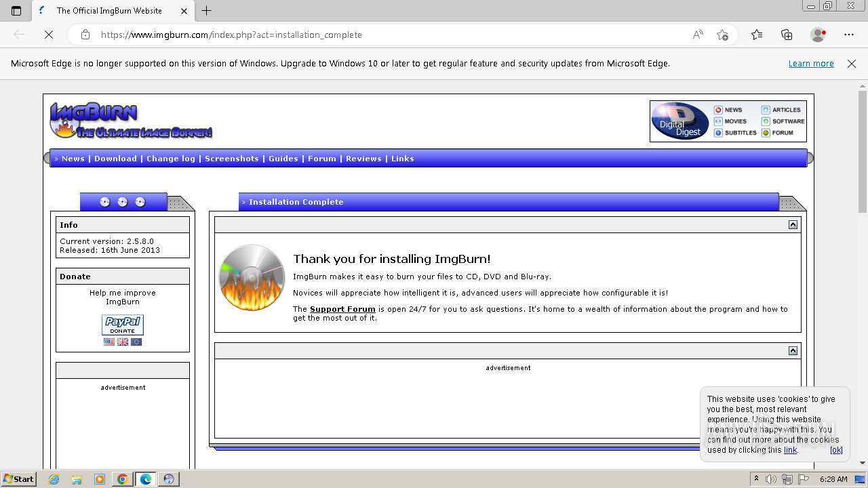This screenshot has height=488, width=868.
Task: View site information padlock icon
Action: tap(85, 35)
